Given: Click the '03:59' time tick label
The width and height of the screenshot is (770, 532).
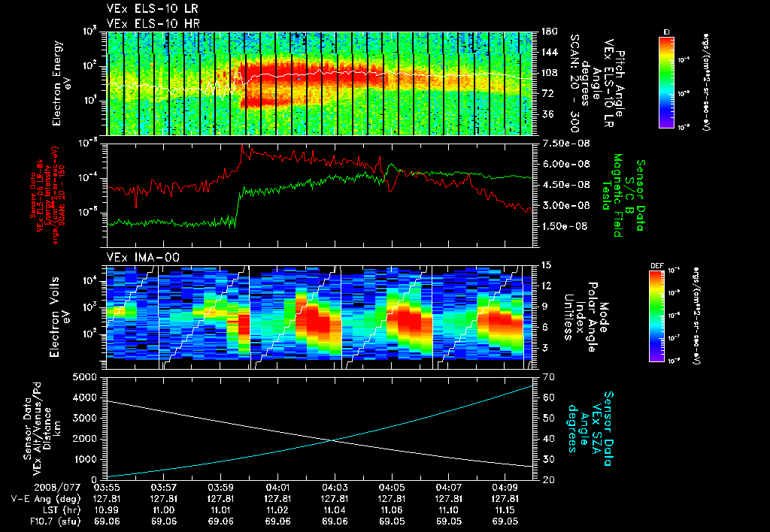Looking at the screenshot, I should click(x=221, y=488).
